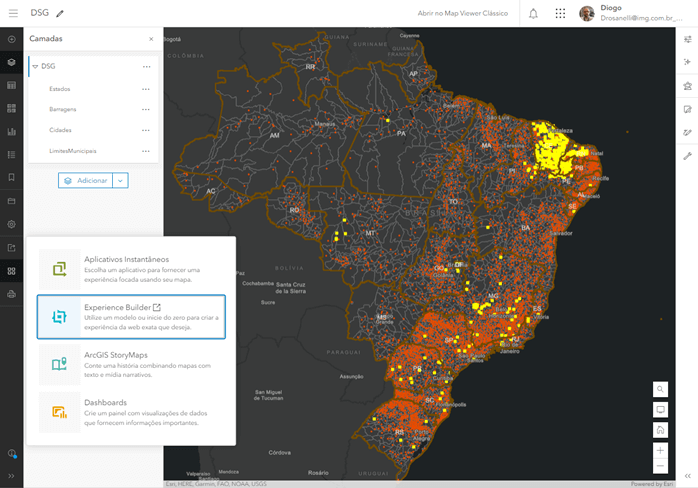
Task: Collapse the DSG group layer
Action: [x=35, y=67]
